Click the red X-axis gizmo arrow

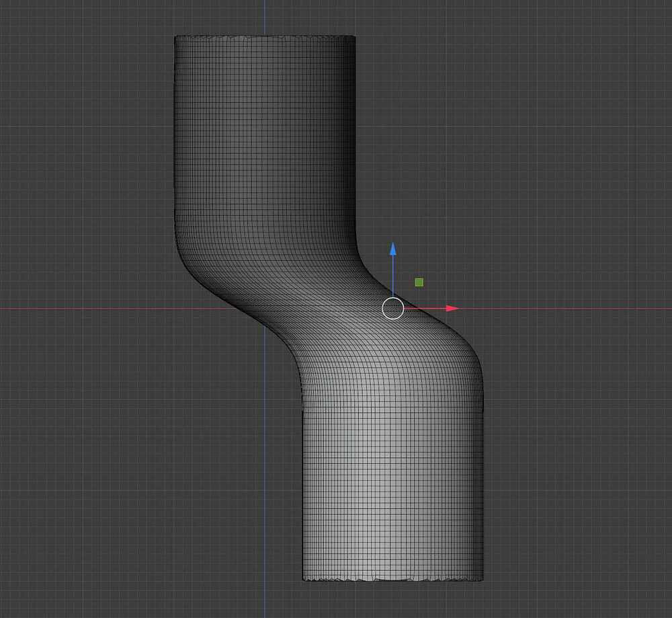click(x=431, y=308)
